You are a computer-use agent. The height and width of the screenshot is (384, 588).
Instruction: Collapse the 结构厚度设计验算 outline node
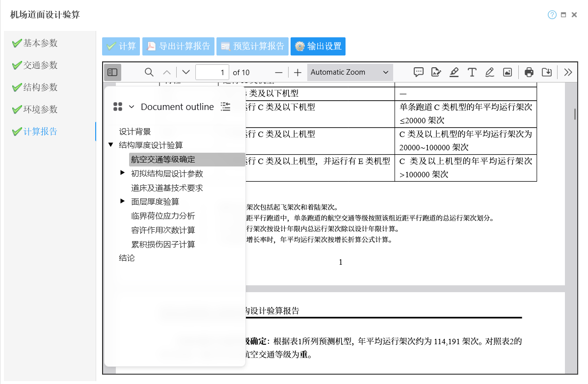pos(110,145)
